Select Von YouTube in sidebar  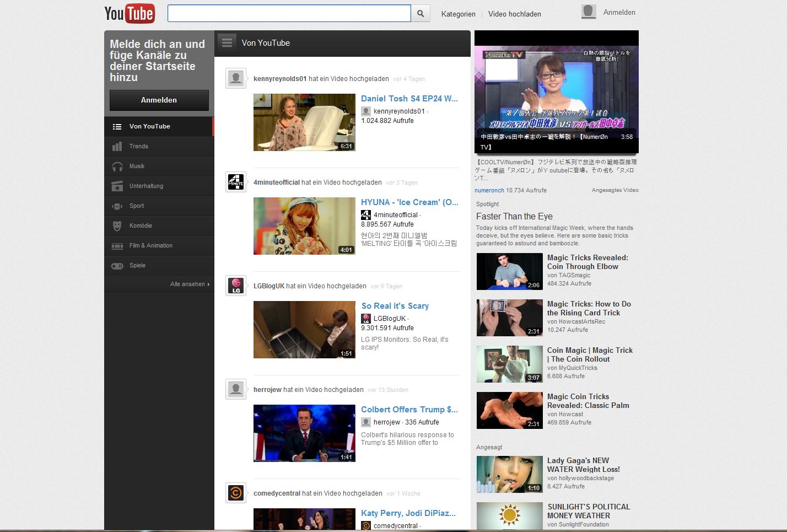[x=159, y=126]
